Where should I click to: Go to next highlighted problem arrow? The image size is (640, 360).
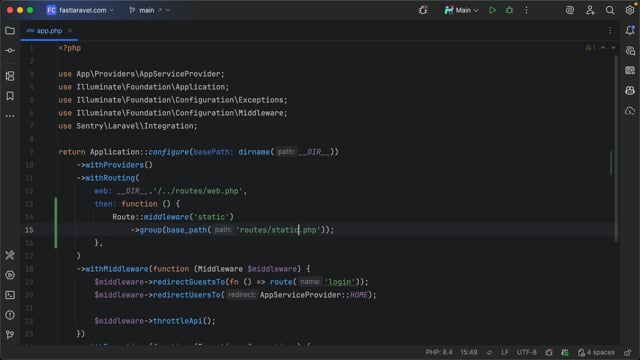[x=613, y=48]
